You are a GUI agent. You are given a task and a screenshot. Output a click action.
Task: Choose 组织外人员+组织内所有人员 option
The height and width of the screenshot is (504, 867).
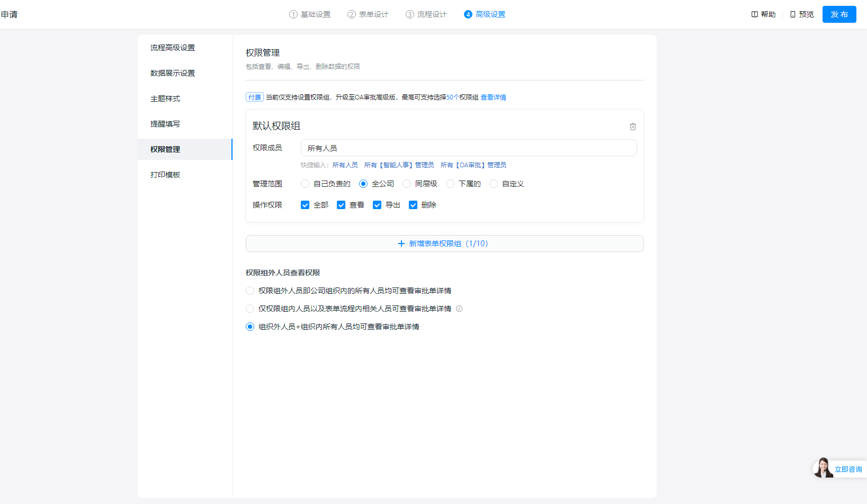(x=250, y=327)
